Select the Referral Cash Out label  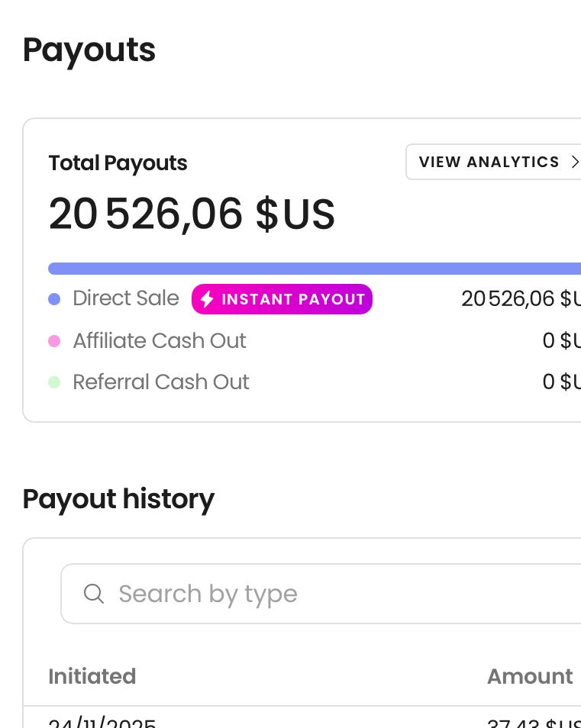(161, 382)
